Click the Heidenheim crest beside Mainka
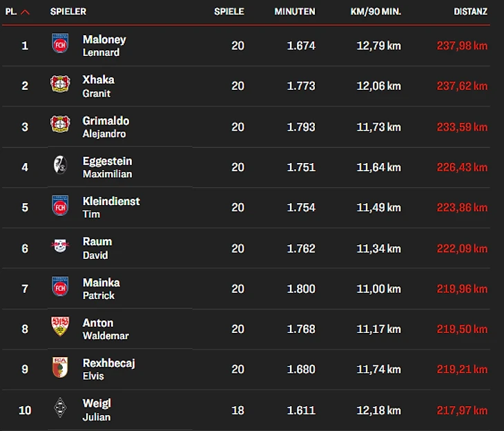 (x=60, y=287)
